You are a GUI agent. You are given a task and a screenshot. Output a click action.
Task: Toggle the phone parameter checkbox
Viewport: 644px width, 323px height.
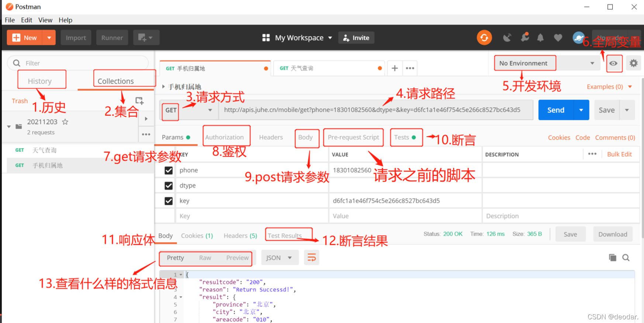click(169, 170)
